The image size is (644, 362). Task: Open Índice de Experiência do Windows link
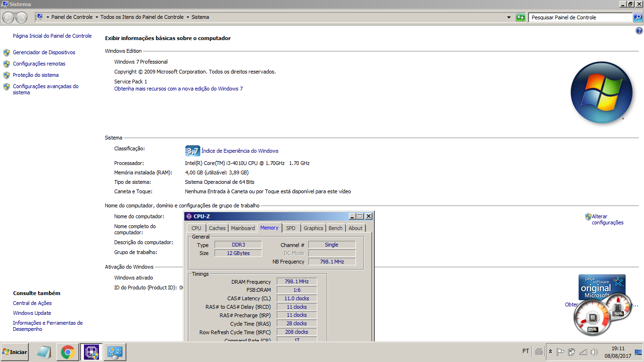(240, 151)
